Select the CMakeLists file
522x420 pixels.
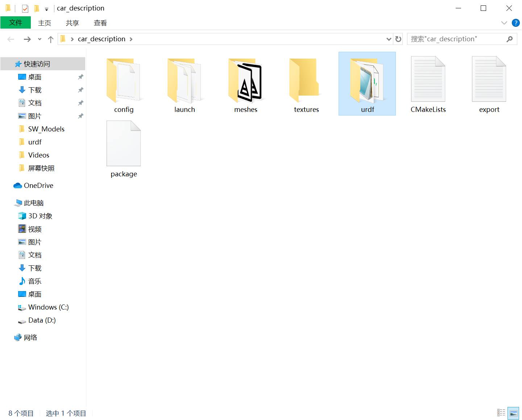click(428, 84)
